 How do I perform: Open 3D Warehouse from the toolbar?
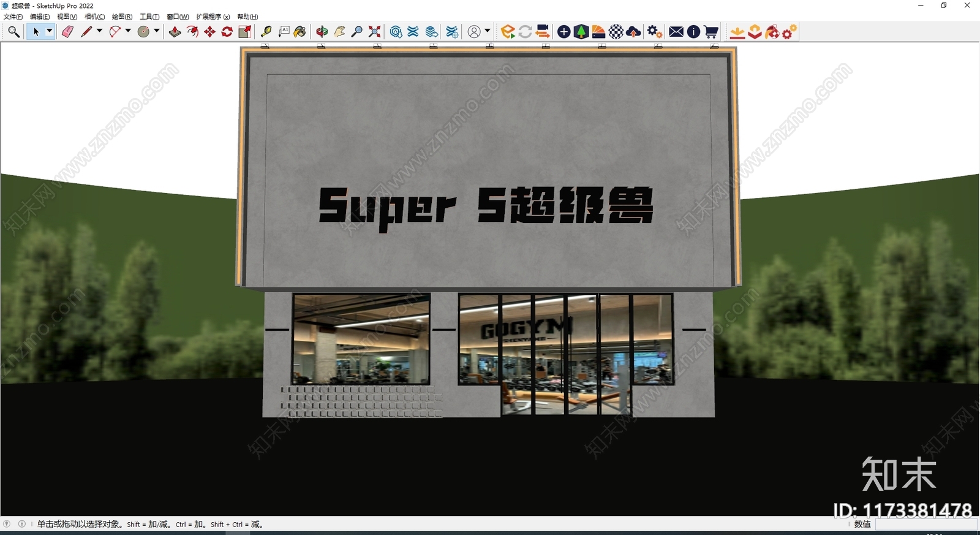[396, 32]
